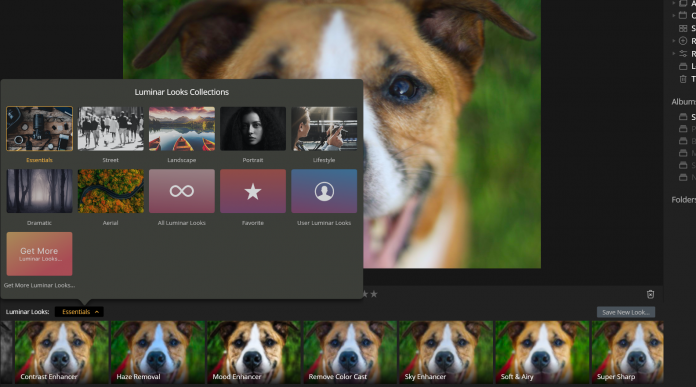
Task: Click the Save New Look button
Action: [625, 312]
